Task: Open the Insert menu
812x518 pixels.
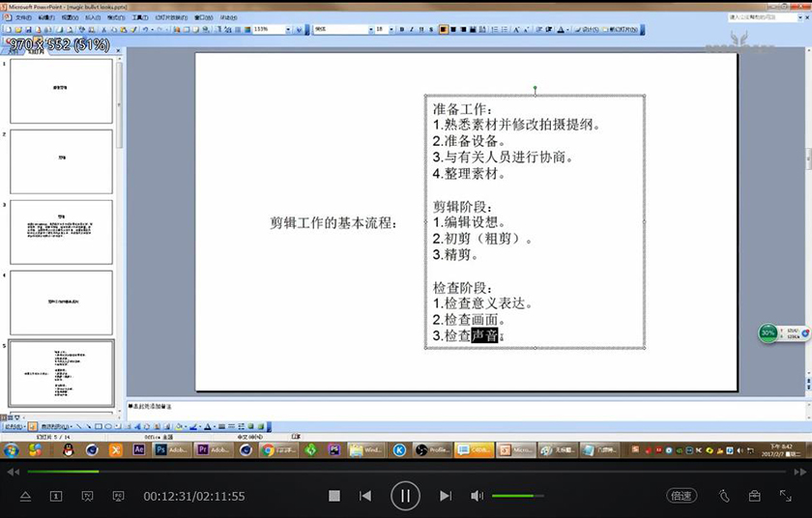Action: [x=93, y=17]
